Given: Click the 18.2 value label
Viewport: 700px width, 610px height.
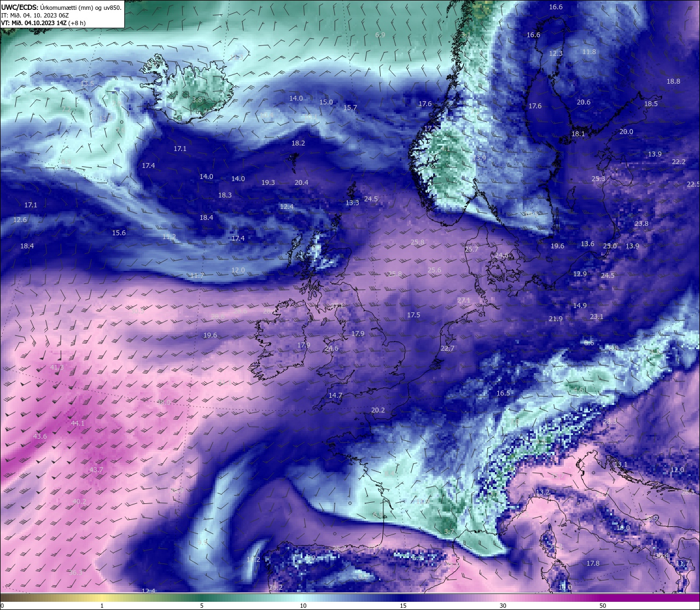Looking at the screenshot, I should [x=298, y=143].
